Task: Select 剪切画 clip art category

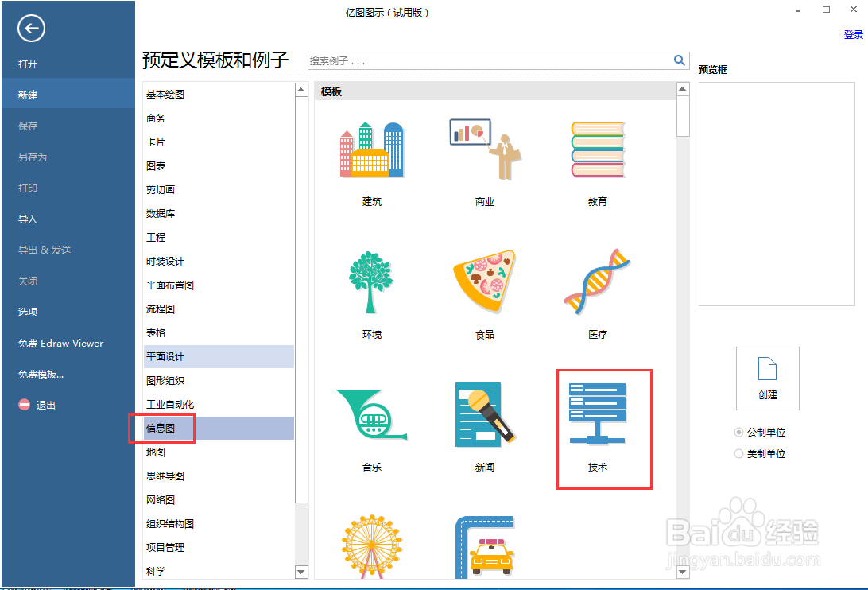Action: point(219,189)
